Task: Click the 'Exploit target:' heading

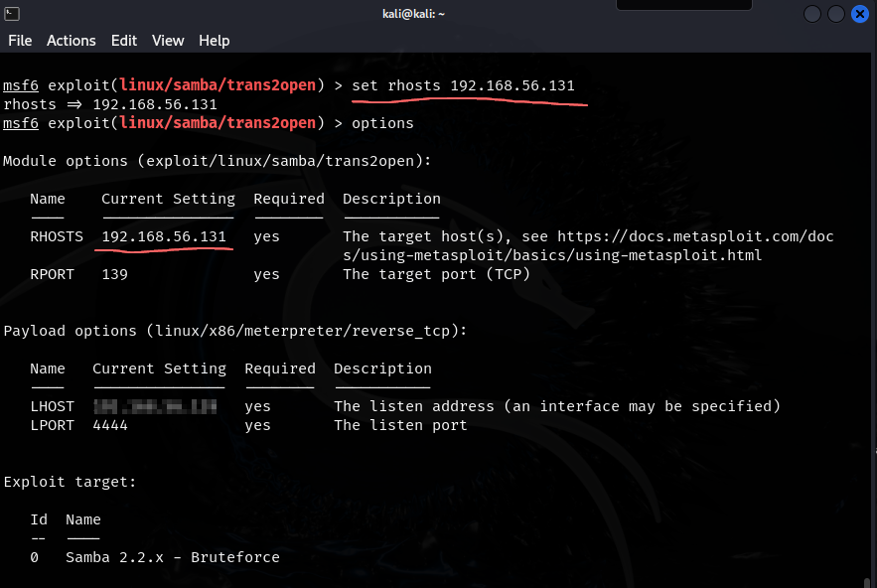Action: point(70,483)
